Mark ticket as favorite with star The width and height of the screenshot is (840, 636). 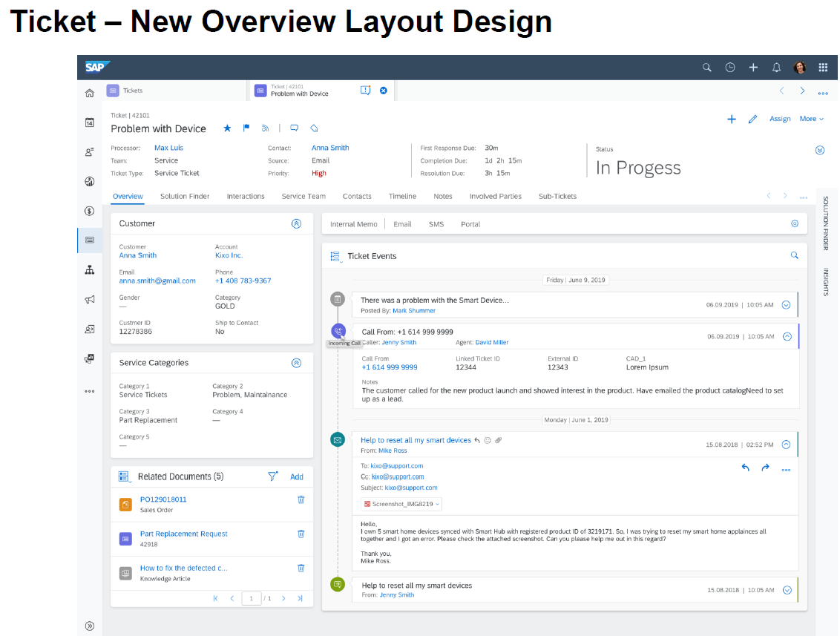click(x=227, y=128)
